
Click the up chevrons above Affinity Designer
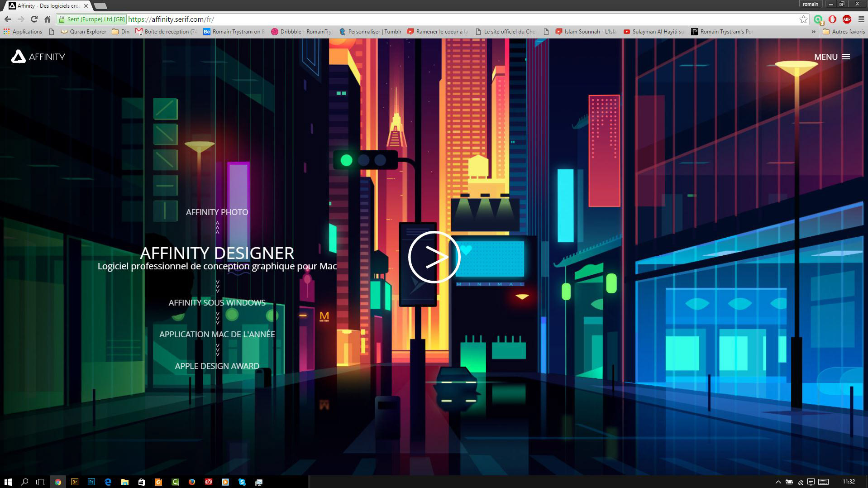tap(217, 227)
